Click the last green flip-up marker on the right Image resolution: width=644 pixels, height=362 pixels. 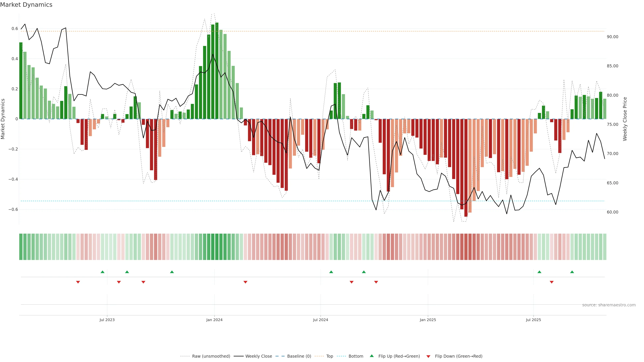572,272
